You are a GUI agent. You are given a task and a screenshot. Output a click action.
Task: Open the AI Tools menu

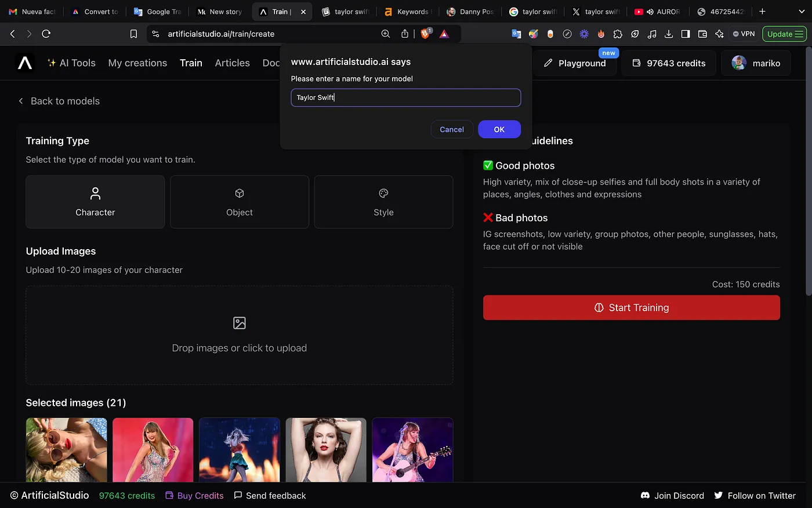71,63
